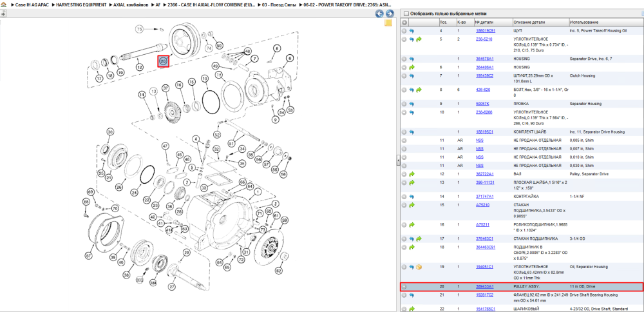The width and height of the screenshot is (644, 312).
Task: Click green arrow icon in row 364463C91
Action: click(x=412, y=247)
